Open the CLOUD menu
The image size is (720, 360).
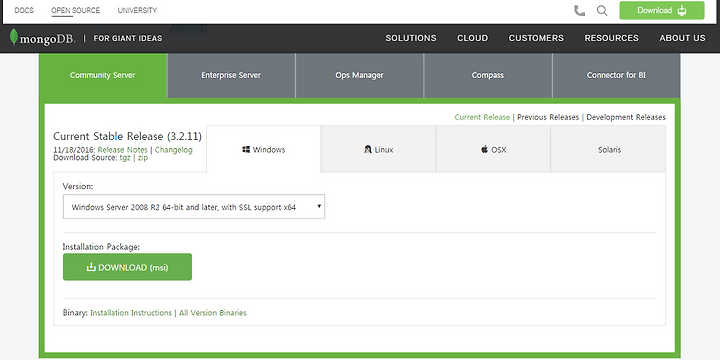click(472, 38)
